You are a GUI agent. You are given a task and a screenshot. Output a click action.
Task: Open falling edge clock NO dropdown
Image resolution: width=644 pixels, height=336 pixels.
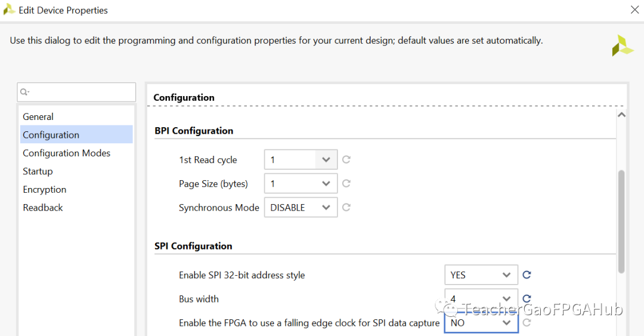click(x=506, y=323)
